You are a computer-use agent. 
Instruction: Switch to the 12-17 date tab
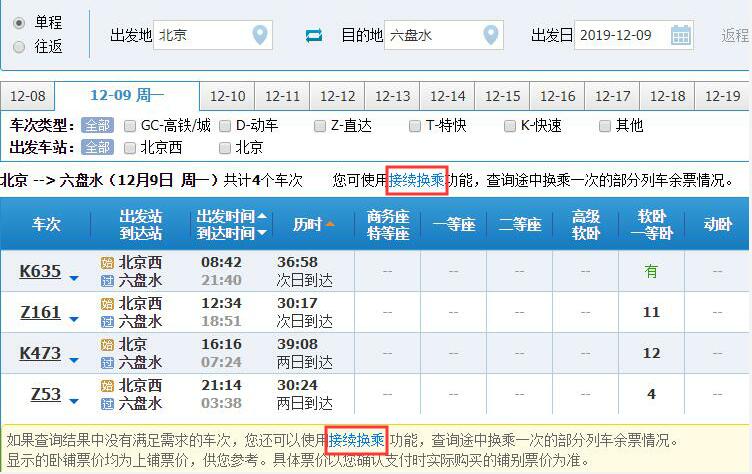coord(612,96)
